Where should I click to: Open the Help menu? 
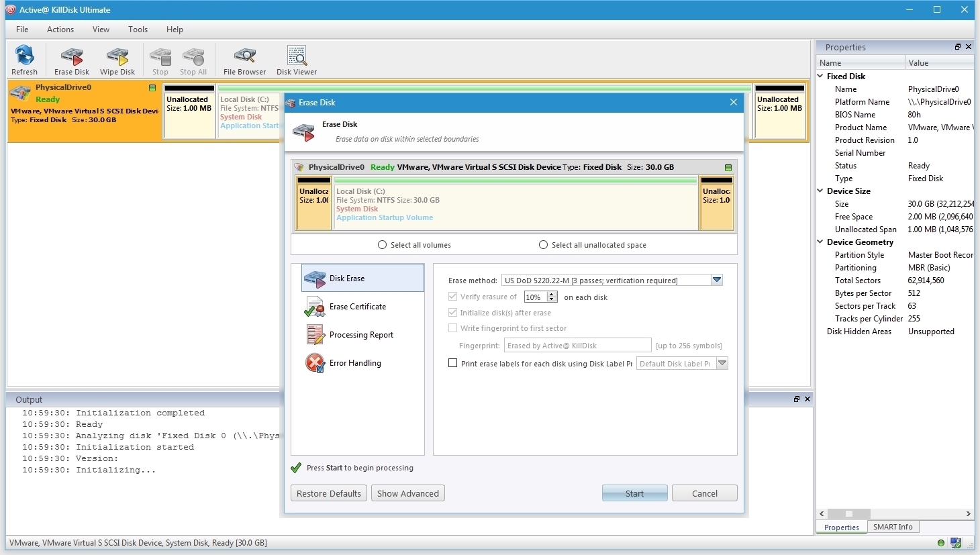175,30
